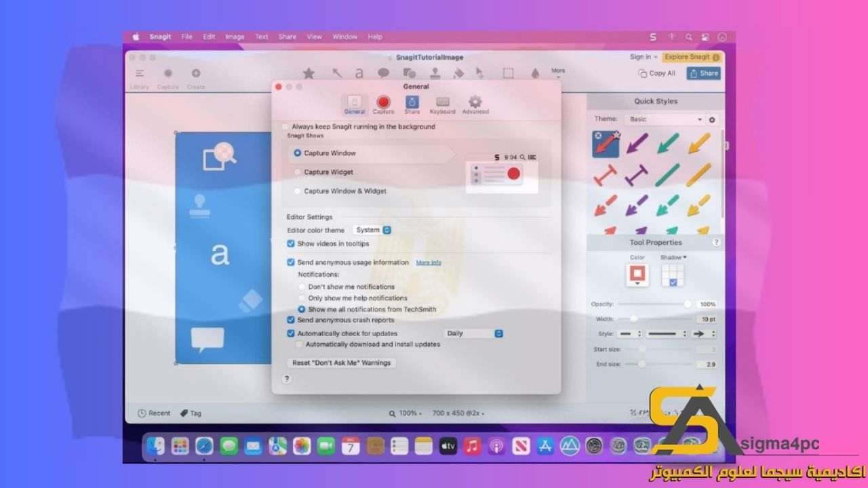Click the Create plus icon
Screen dimensions: 868x488
[195, 73]
